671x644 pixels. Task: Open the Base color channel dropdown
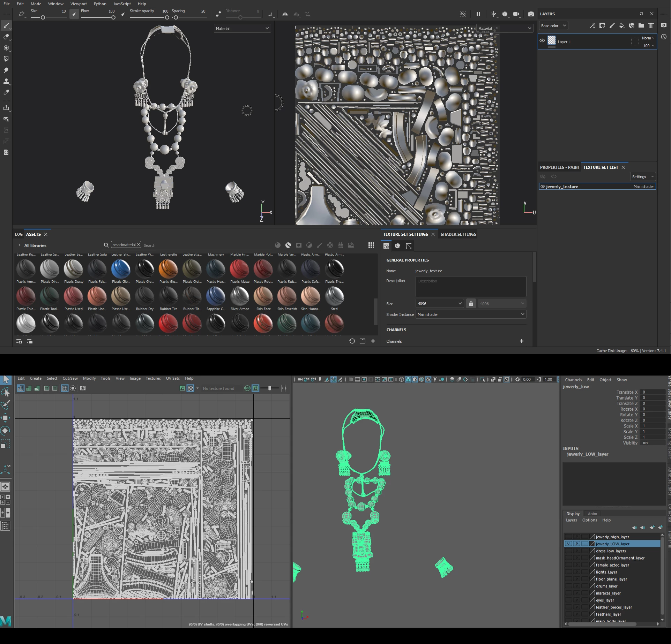[553, 26]
